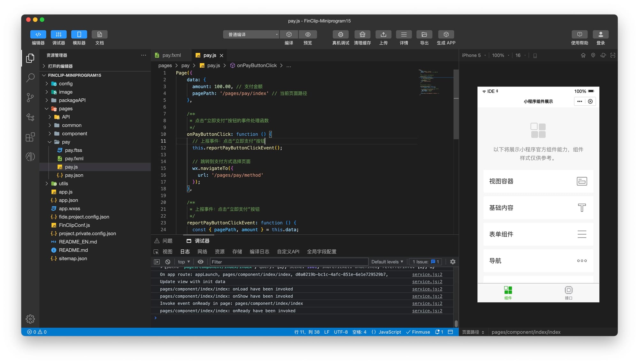This screenshot has width=639, height=364.
Task: Toggle the 模拟器 simulator panel button
Action: click(x=79, y=34)
